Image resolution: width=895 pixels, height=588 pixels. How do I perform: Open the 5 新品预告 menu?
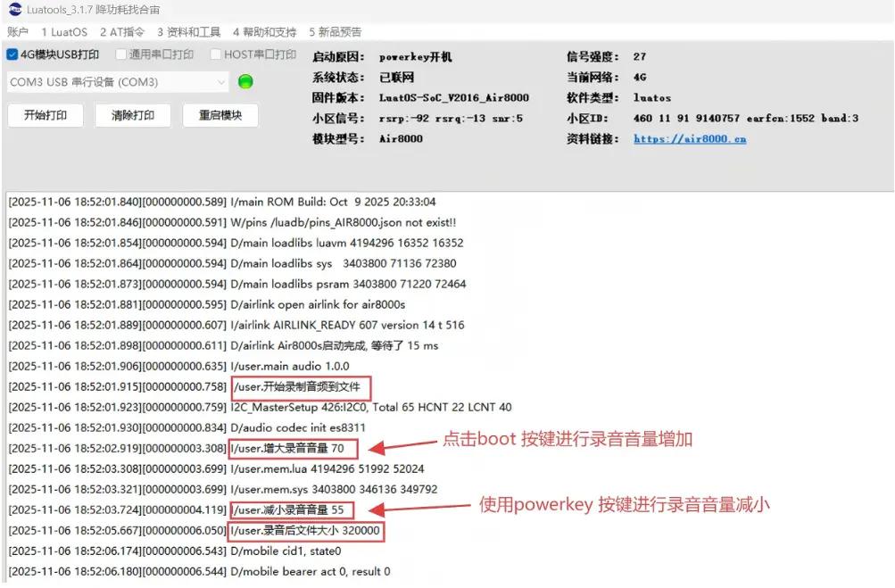[x=336, y=32]
